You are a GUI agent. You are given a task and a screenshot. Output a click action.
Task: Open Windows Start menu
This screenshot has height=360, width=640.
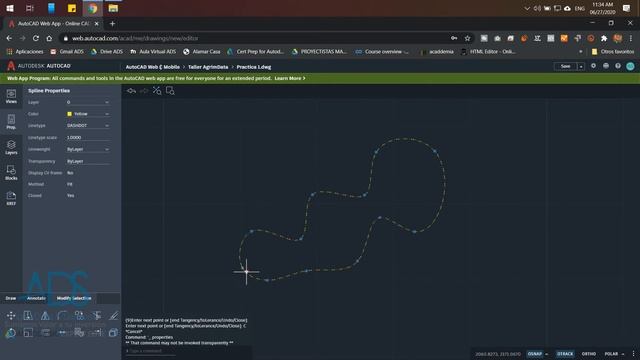point(10,8)
